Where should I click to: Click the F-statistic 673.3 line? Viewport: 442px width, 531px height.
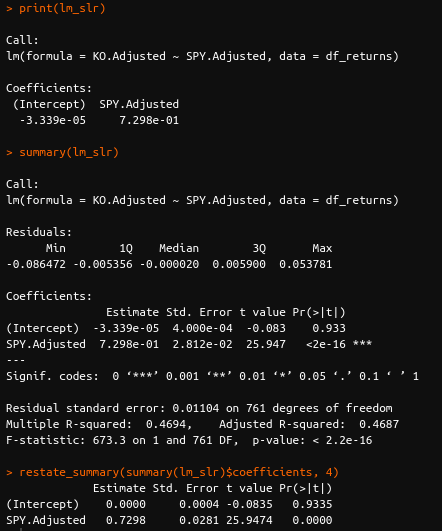189,440
